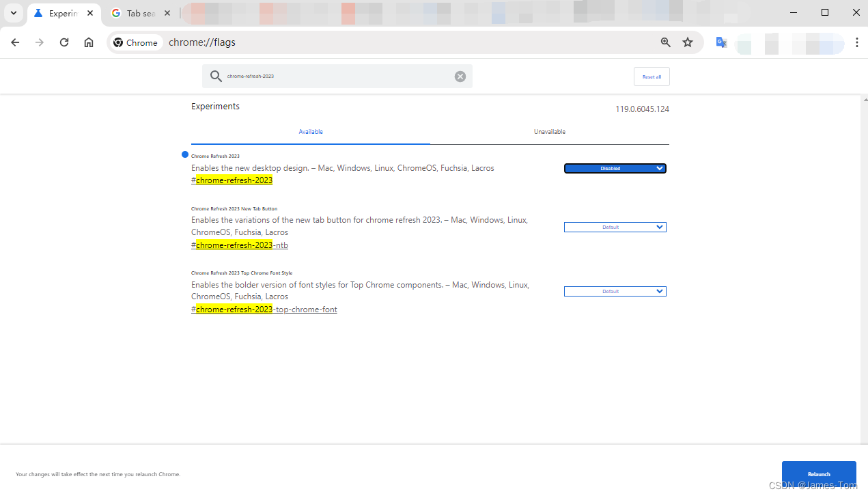
Task: Click the Relaunch button
Action: coord(819,474)
